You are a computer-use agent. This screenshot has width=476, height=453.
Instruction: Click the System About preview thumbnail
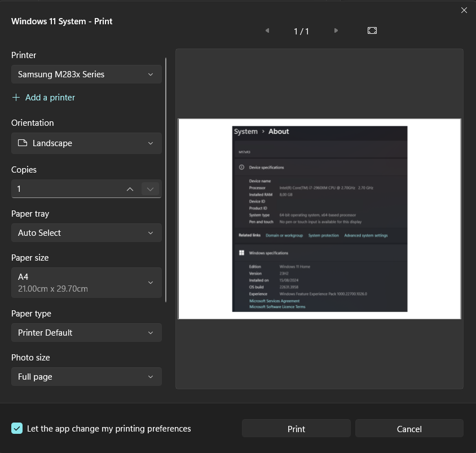319,219
